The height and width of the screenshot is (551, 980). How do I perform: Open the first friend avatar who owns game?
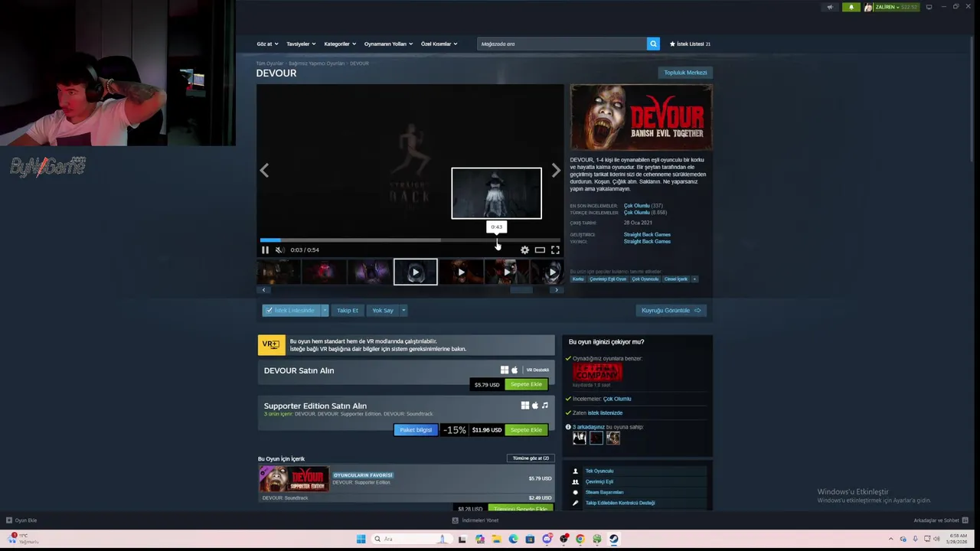coord(580,438)
